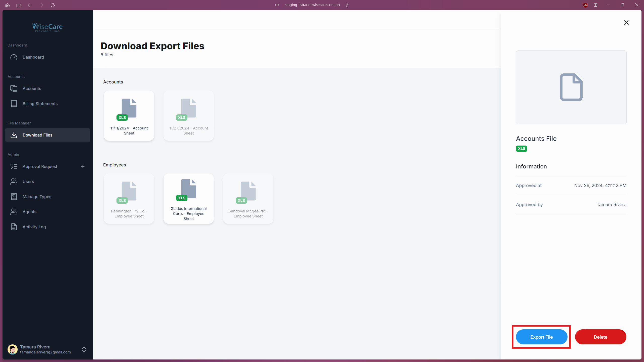644x362 pixels.
Task: Select the Users icon under Admin
Action: click(x=14, y=182)
